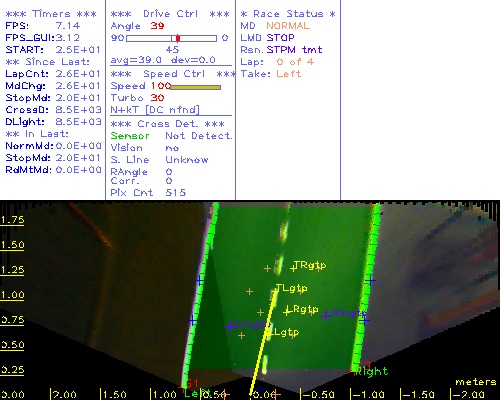Click the NORMAL mode value

point(288,26)
